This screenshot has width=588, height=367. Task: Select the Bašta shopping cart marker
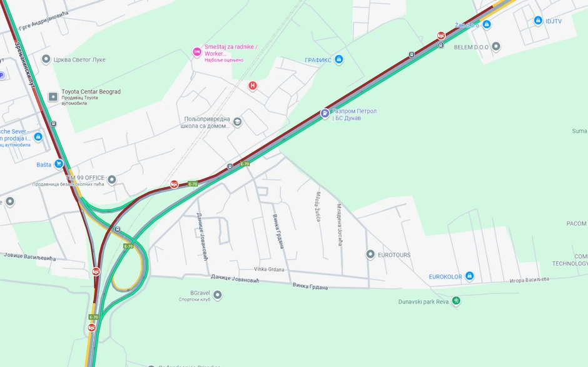click(59, 164)
